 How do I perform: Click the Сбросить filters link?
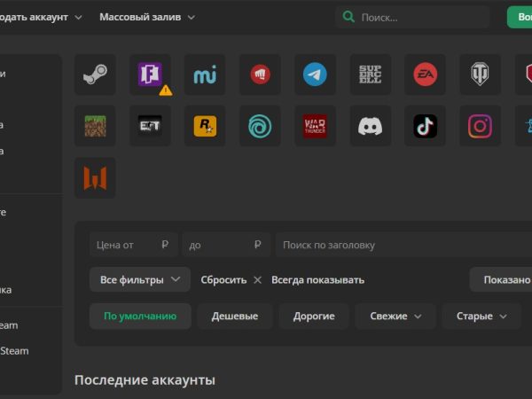(223, 280)
